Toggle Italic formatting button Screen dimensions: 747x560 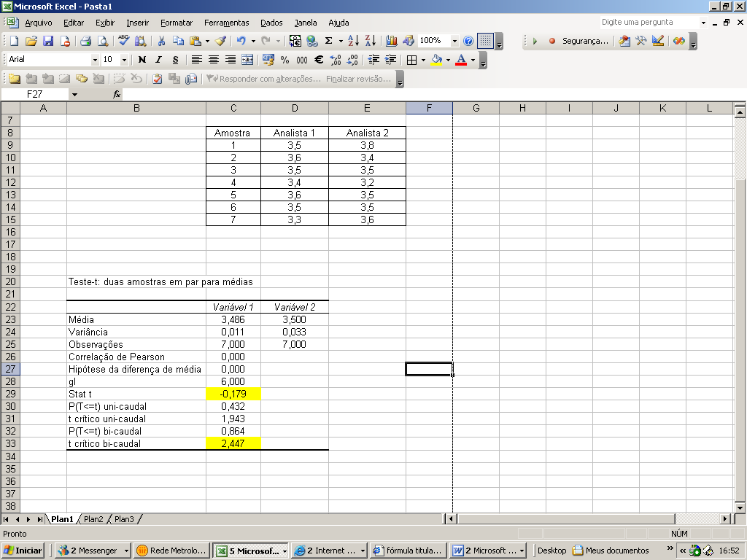[158, 60]
